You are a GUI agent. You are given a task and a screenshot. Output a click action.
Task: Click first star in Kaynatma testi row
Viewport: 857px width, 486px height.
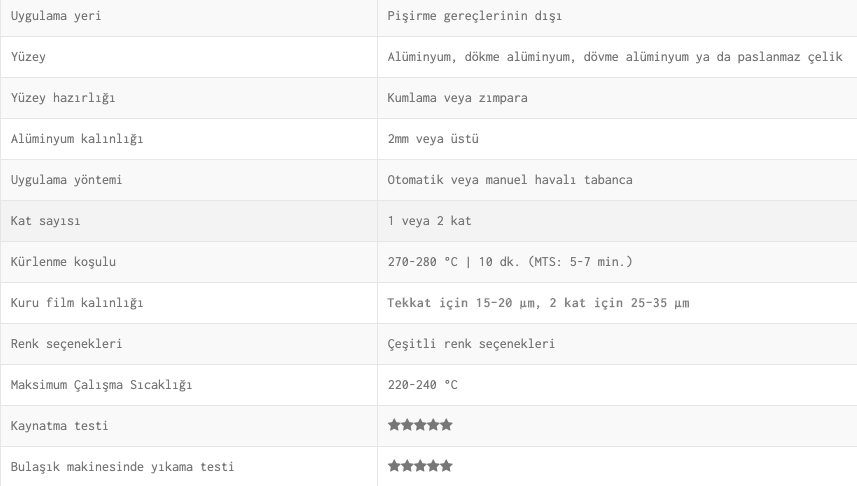click(394, 425)
